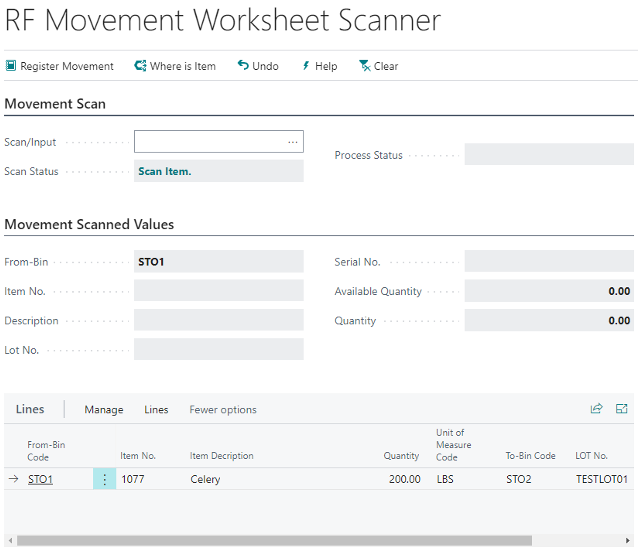The image size is (638, 552).
Task: Open the row options three-dot menu
Action: click(105, 479)
